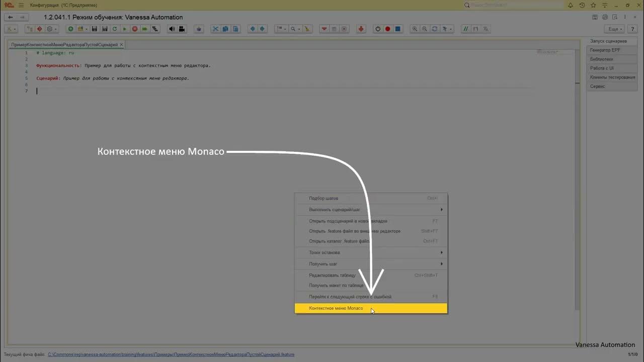644x362 pixels.
Task: Select Редактировать таблицу menu entry
Action: coord(371,276)
